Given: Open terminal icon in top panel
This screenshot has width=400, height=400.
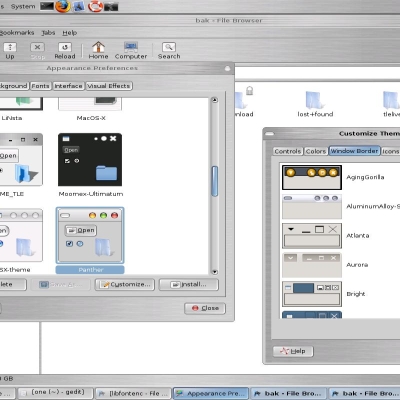Looking at the screenshot, I should click(x=47, y=6).
